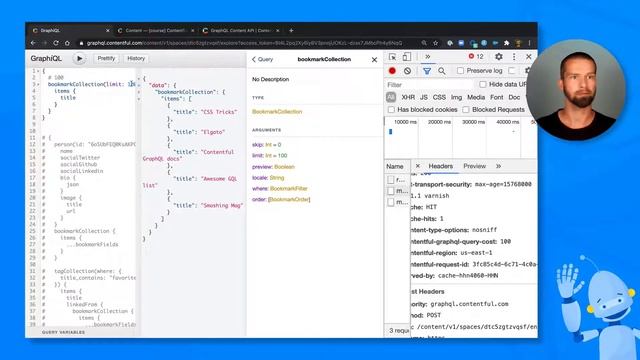This screenshot has height=360, width=640.
Task: Open the browser extensions puzzle icon
Action: 507,43
